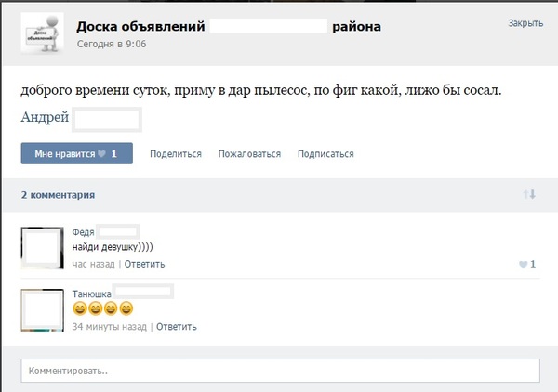Open Федя's profile picture

(41, 247)
